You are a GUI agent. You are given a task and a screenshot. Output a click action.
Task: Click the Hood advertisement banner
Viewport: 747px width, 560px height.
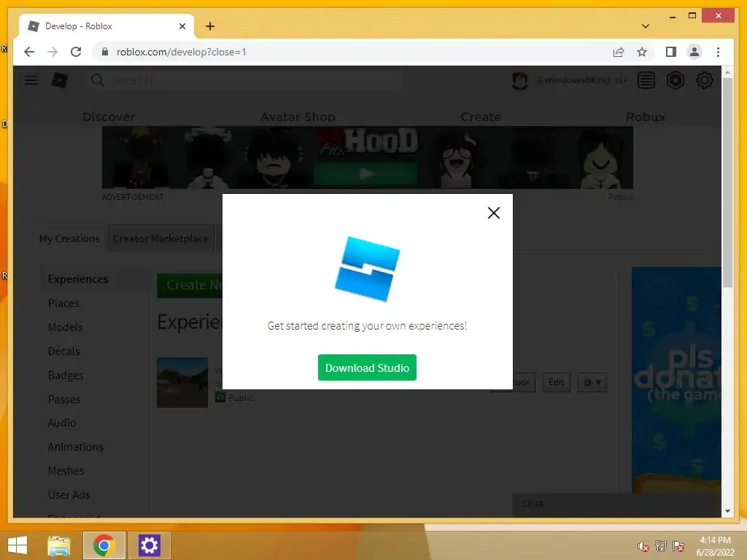click(368, 157)
